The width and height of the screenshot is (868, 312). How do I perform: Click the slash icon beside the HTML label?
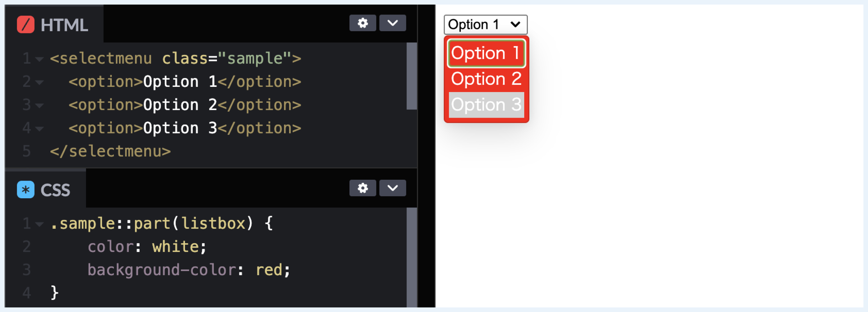pyautogui.click(x=26, y=24)
